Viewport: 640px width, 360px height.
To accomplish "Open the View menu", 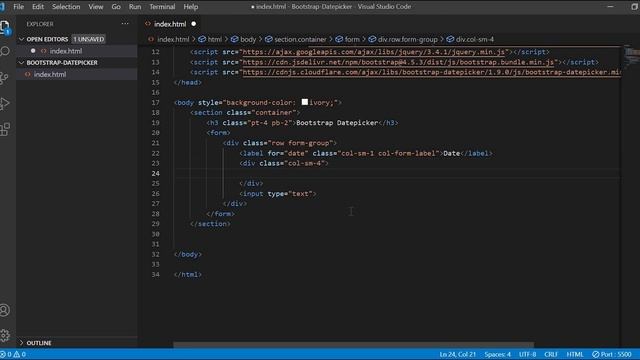I will coord(96,7).
